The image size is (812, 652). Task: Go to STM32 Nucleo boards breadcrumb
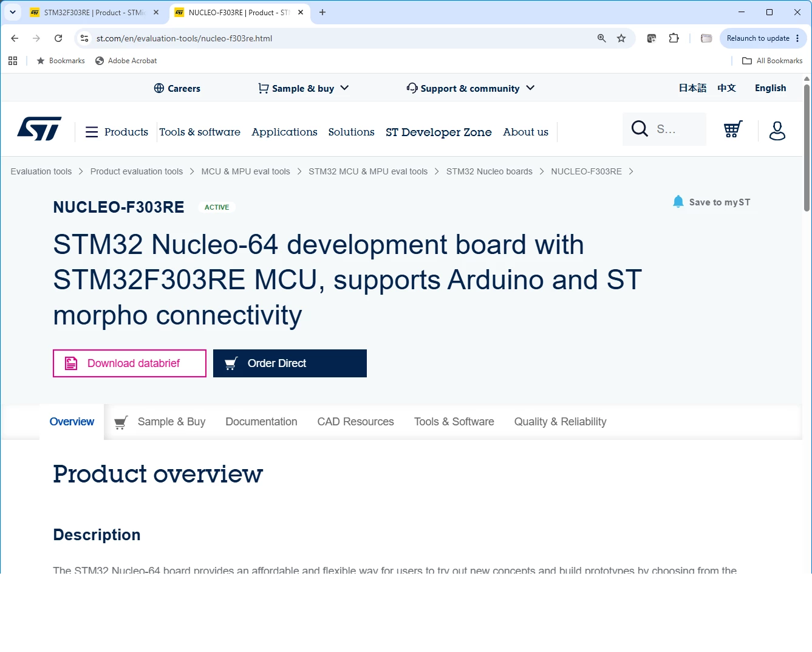click(x=489, y=171)
